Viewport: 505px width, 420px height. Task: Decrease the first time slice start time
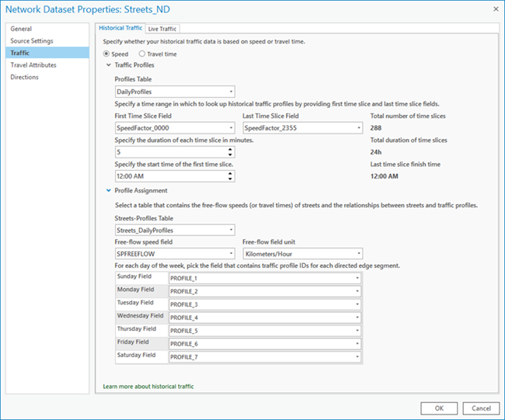tap(231, 179)
